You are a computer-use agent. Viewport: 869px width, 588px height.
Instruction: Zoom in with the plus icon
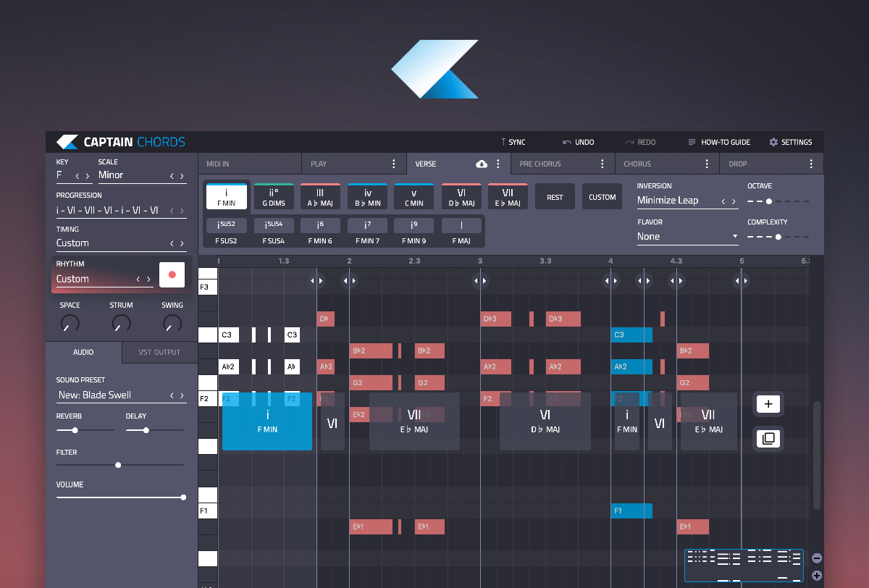click(x=817, y=576)
